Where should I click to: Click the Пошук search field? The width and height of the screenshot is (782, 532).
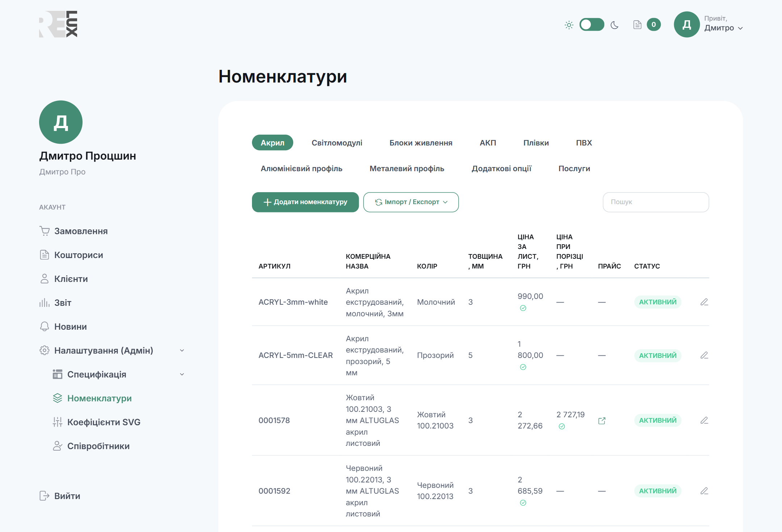656,202
